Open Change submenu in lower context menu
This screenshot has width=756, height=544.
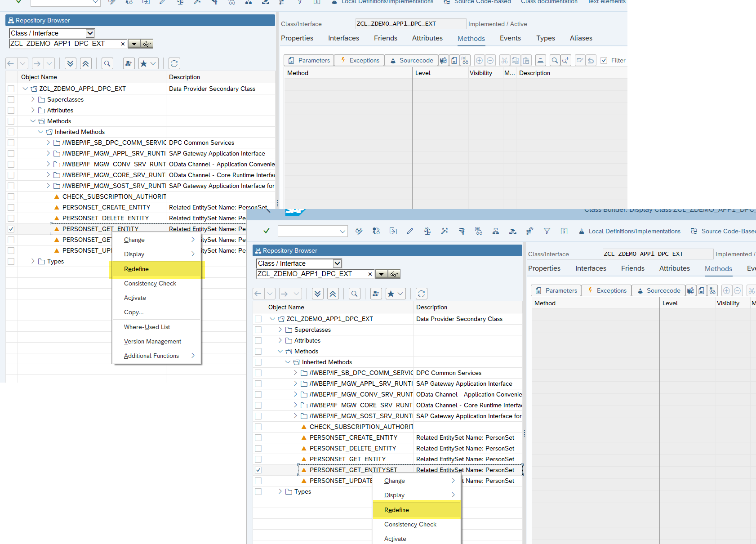(417, 481)
